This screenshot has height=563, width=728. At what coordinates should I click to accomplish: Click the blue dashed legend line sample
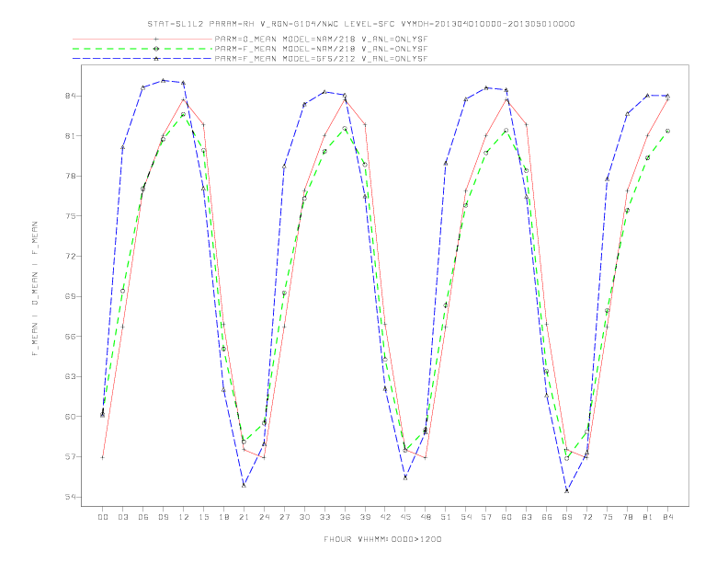(x=142, y=59)
